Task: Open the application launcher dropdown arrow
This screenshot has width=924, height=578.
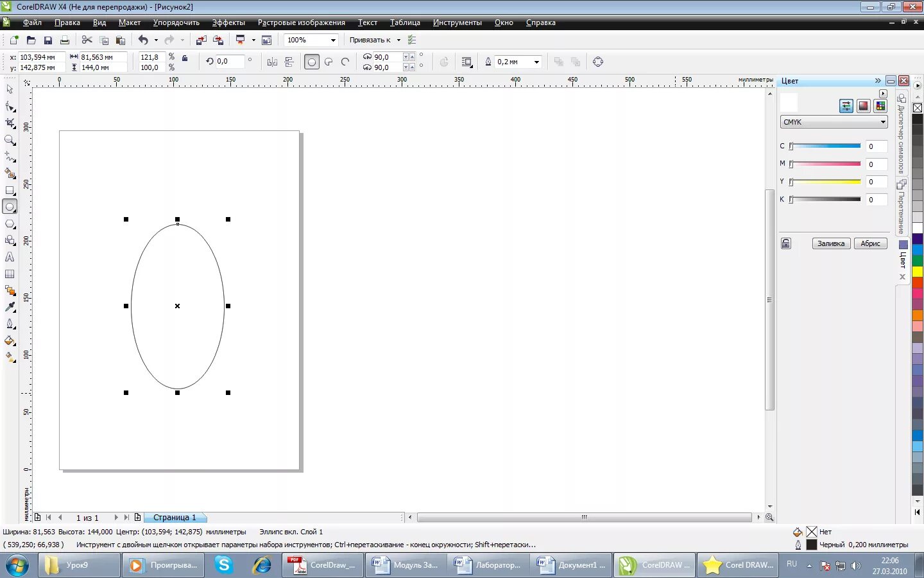Action: click(253, 40)
